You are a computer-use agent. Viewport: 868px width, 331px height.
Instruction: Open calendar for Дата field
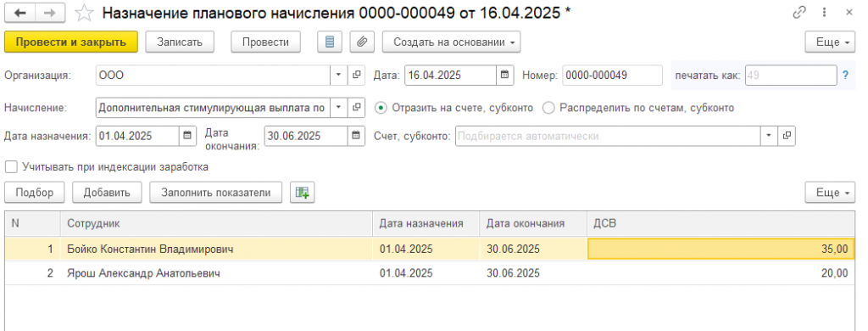pyautogui.click(x=504, y=76)
